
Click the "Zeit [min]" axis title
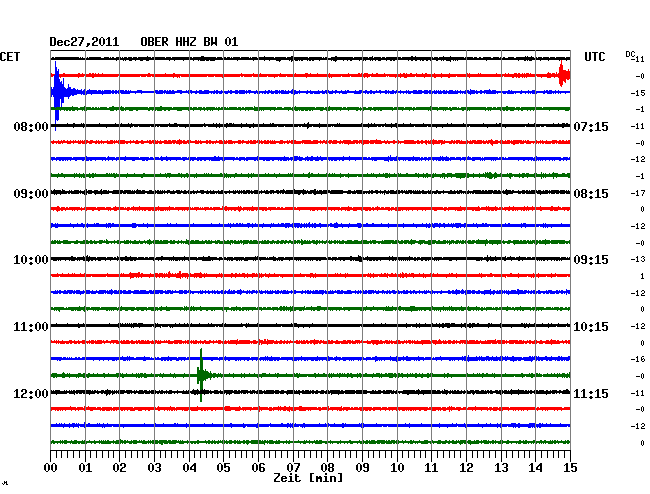point(308,478)
